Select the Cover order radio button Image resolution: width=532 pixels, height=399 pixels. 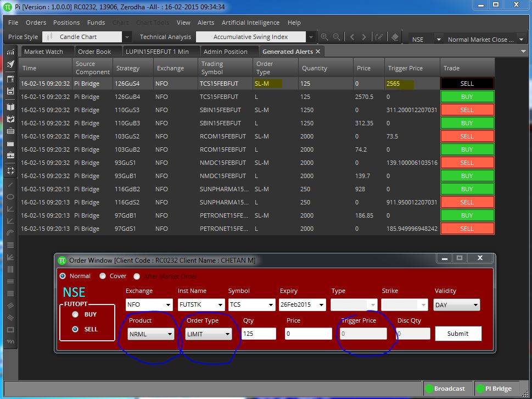pos(103,276)
